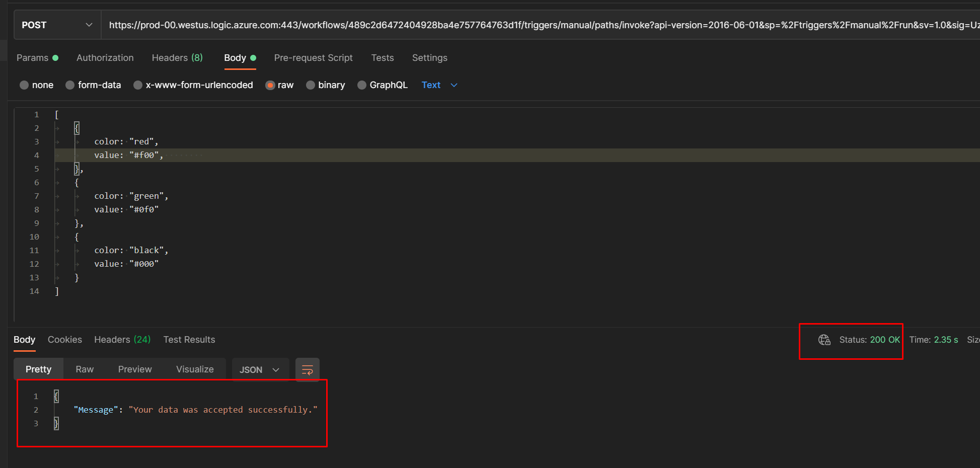The width and height of the screenshot is (980, 468).
Task: Switch to the Pre-request Script tab
Action: 313,57
